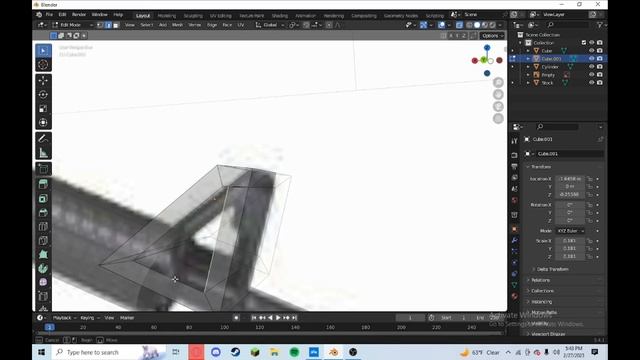The height and width of the screenshot is (360, 640).
Task: Play the animation forward
Action: tap(278, 318)
